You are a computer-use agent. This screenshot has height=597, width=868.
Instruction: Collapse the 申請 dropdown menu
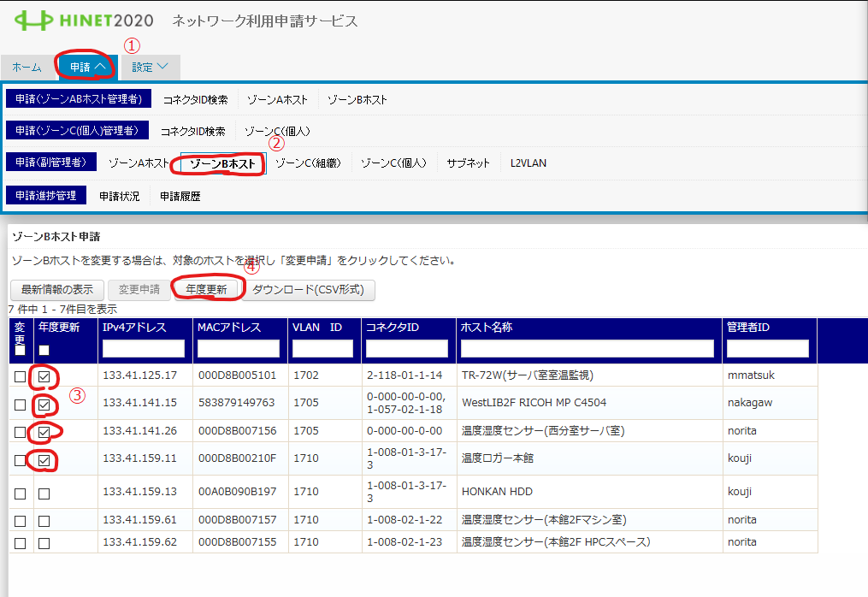pos(87,67)
